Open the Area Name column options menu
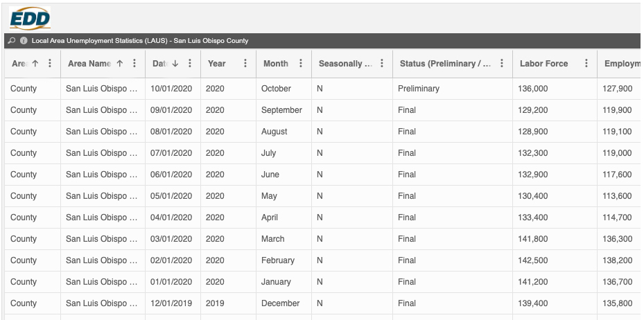 point(134,64)
